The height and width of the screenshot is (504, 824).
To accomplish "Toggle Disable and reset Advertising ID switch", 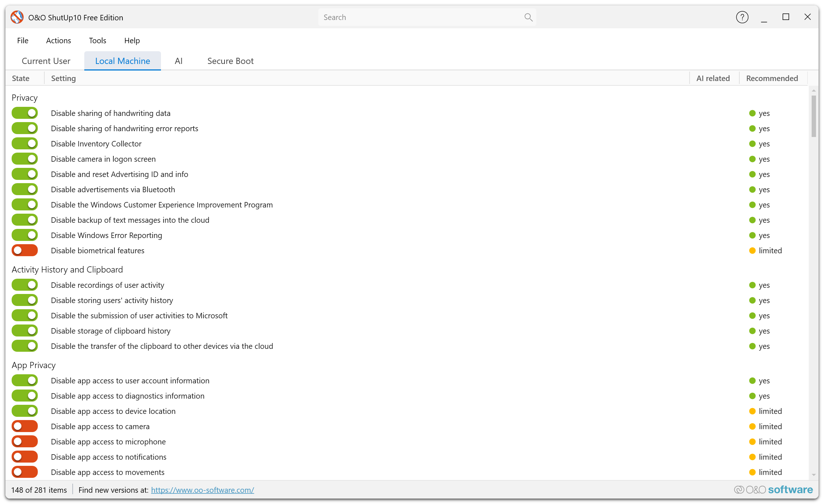I will pyautogui.click(x=25, y=174).
